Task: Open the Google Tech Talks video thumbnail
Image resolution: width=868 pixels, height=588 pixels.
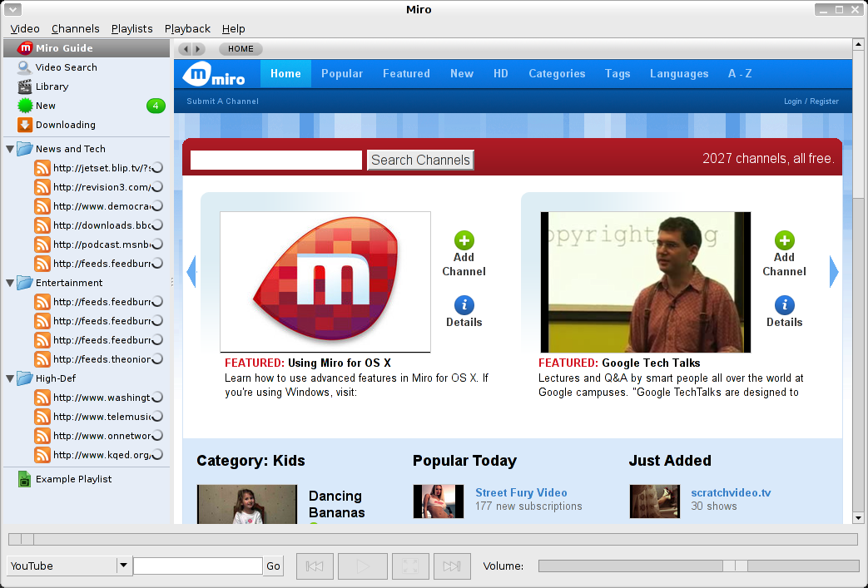Action: [646, 282]
